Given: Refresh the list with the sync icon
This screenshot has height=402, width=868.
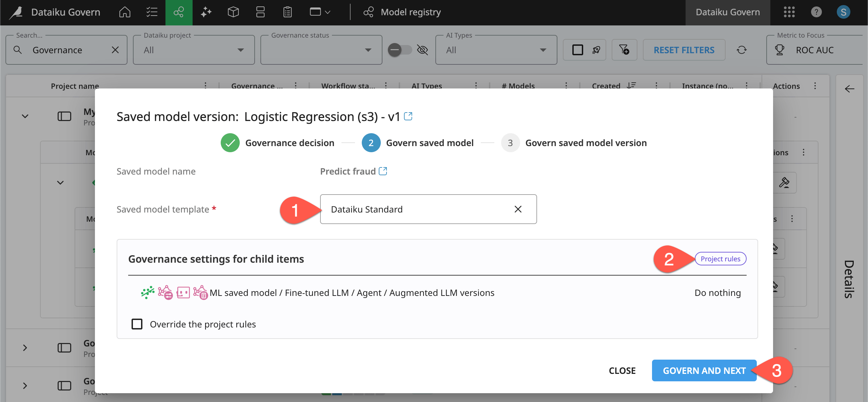Looking at the screenshot, I should click(742, 50).
